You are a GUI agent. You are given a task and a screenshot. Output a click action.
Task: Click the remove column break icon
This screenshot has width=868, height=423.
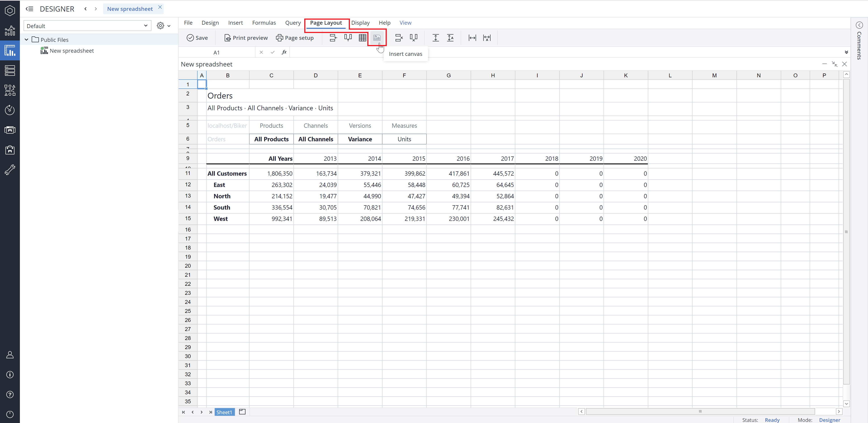tap(413, 38)
